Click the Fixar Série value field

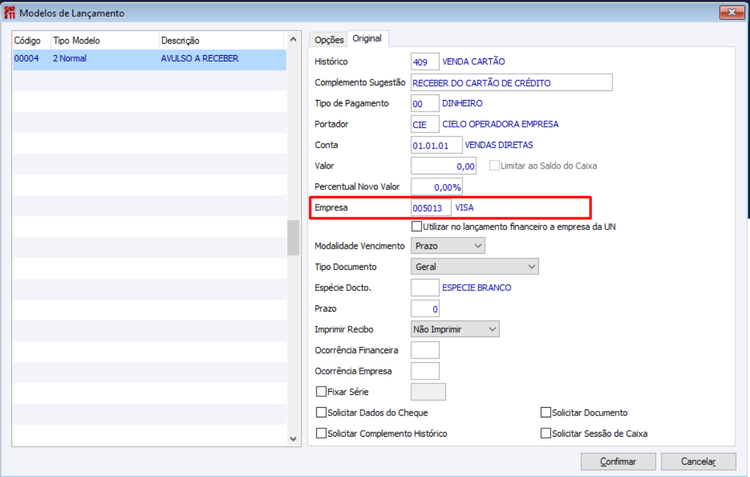pos(428,392)
